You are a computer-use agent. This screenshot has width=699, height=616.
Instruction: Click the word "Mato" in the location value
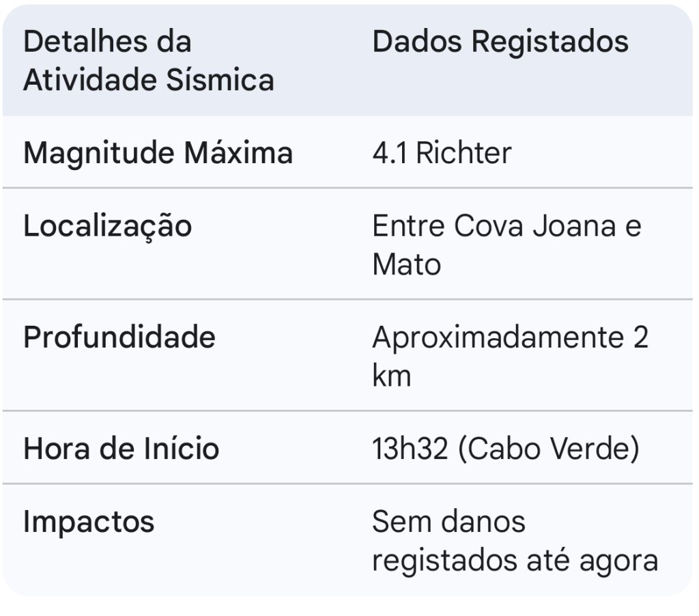(406, 264)
